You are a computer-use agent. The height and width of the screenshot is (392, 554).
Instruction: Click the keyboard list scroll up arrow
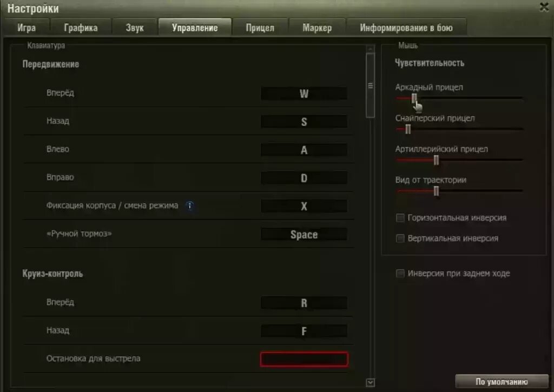click(x=370, y=49)
